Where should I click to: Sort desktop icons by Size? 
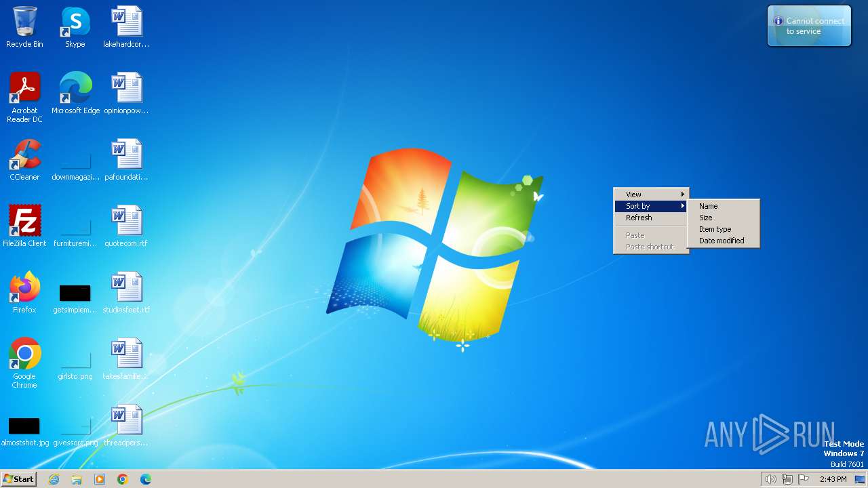[724, 218]
